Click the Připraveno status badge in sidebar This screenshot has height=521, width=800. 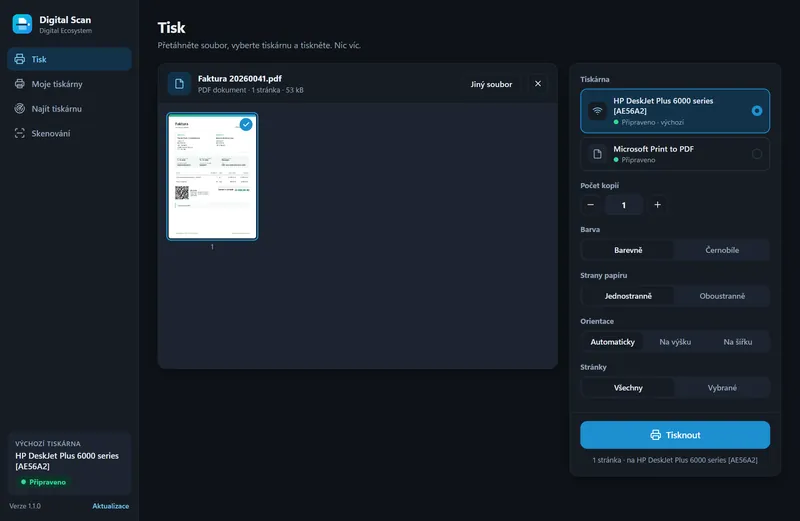pyautogui.click(x=43, y=482)
